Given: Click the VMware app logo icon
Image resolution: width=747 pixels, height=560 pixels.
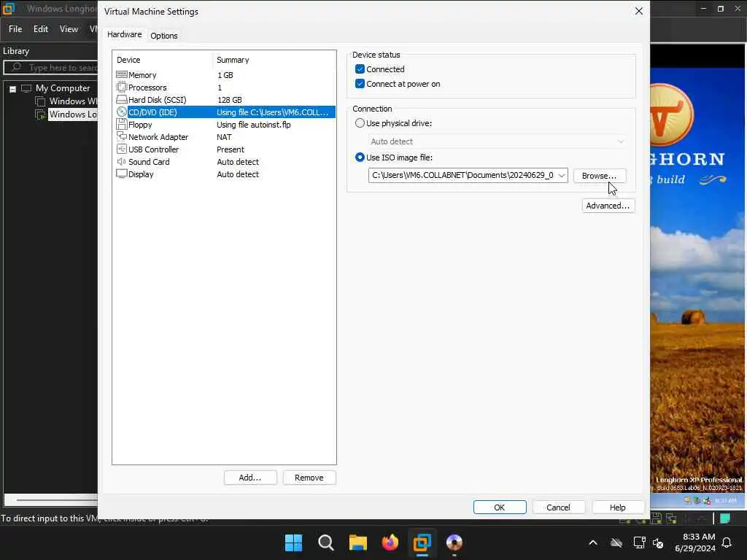Looking at the screenshot, I should pyautogui.click(x=9, y=9).
